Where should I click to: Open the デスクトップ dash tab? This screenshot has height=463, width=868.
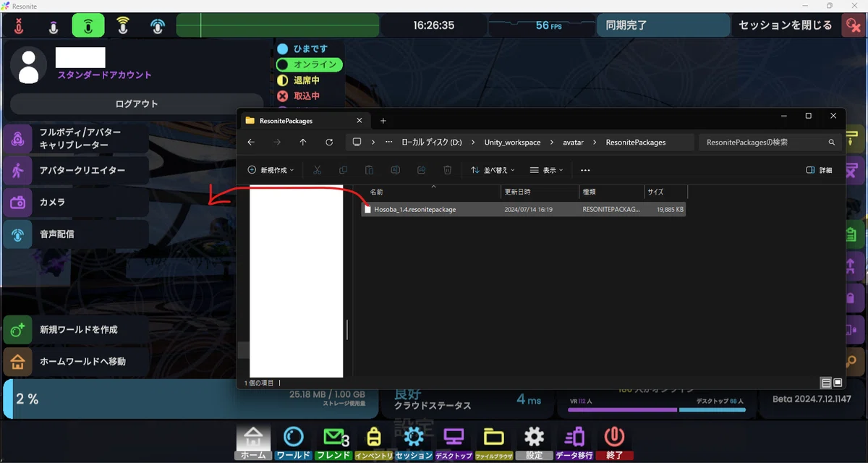pos(454,442)
